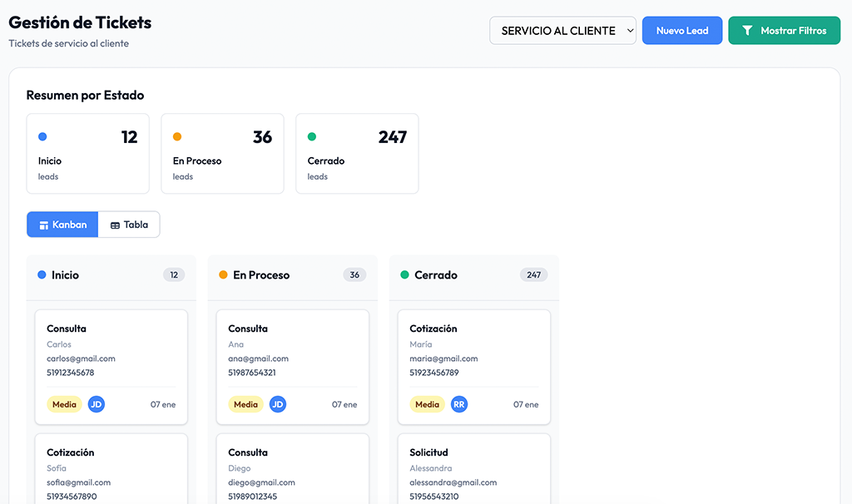Click the Nuevo Lead button
Image resolution: width=852 pixels, height=504 pixels.
point(682,31)
